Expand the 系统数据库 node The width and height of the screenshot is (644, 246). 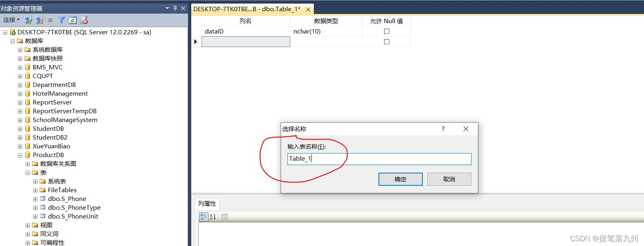pos(20,50)
